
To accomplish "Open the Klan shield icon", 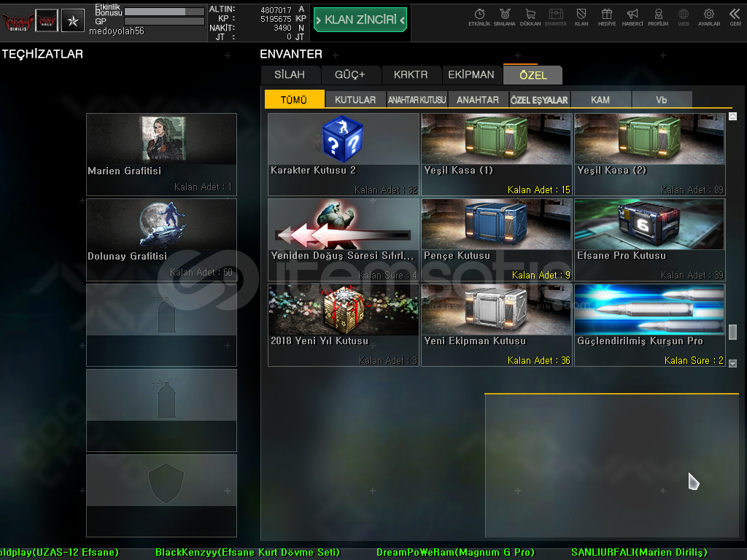I will point(581,17).
